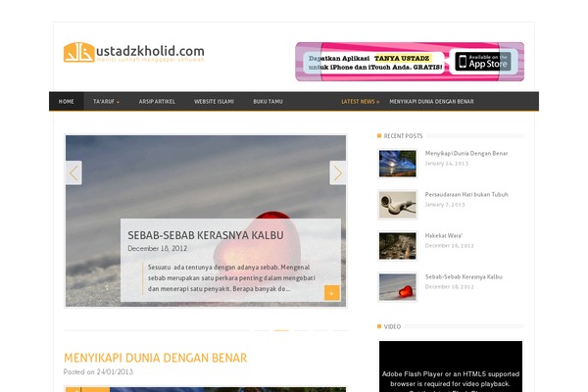The width and height of the screenshot is (588, 392).
Task: Click the date December 18, 2012 in slider
Action: pos(158,248)
